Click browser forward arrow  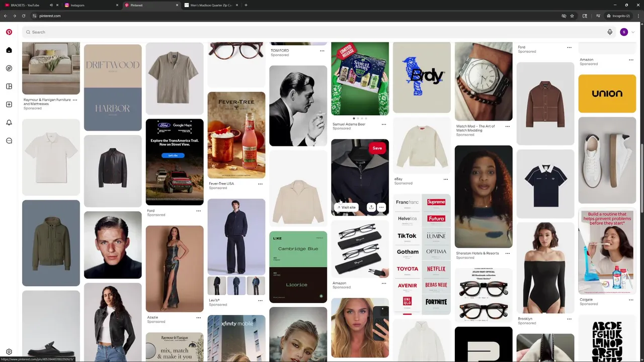point(15,16)
